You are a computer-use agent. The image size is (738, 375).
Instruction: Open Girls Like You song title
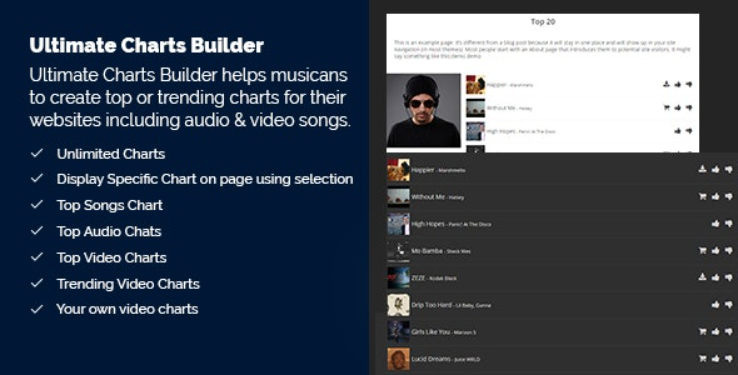(x=430, y=332)
